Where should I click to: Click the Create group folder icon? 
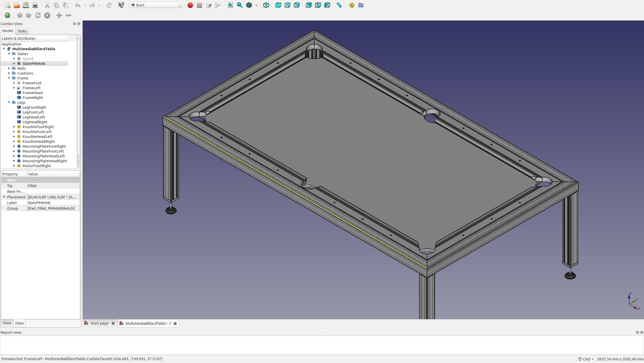tap(361, 5)
